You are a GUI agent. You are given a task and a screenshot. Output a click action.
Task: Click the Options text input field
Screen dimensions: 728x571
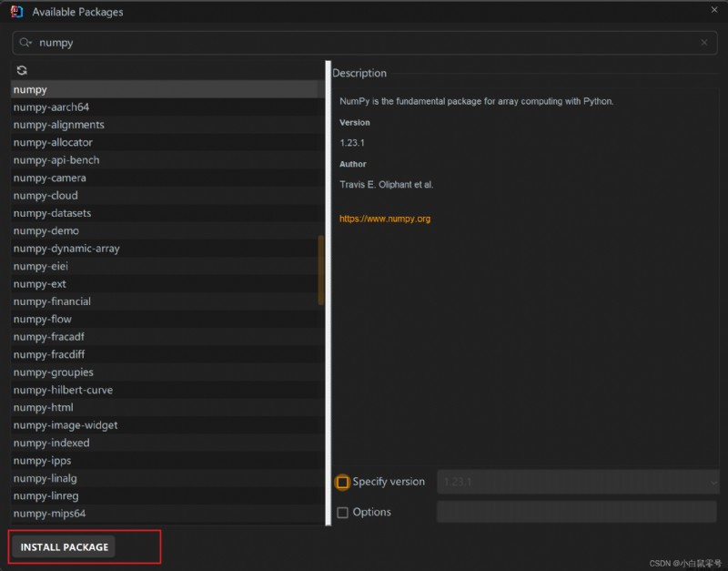tap(577, 512)
